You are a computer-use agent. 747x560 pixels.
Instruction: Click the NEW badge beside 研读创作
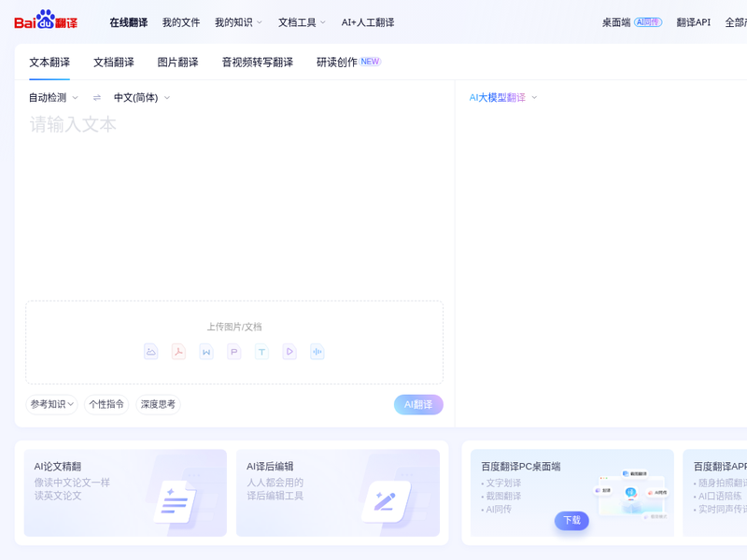click(370, 62)
